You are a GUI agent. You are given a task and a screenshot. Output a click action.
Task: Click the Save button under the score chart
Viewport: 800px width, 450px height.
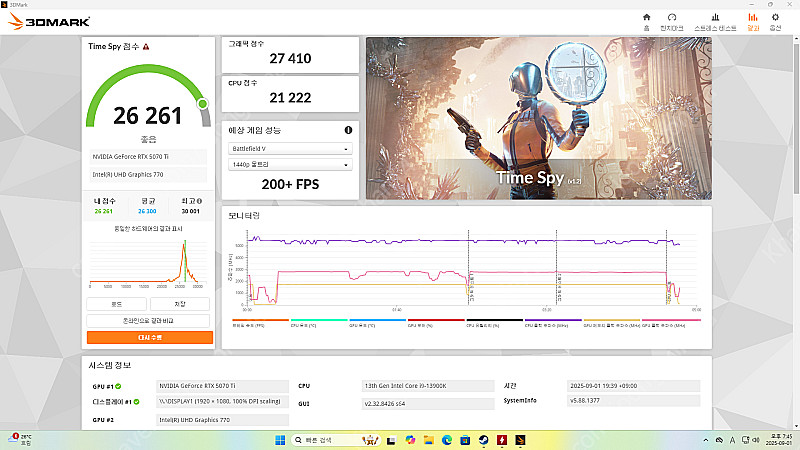coord(180,304)
